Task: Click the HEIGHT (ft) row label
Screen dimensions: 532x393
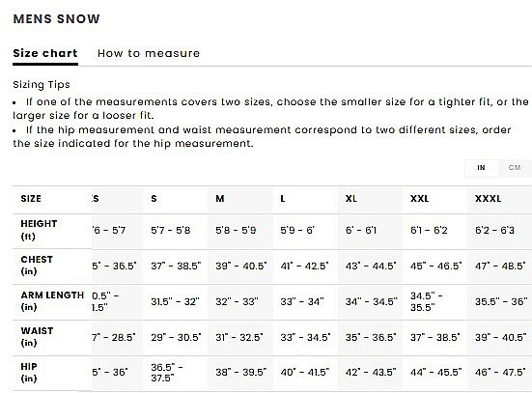Action: (x=39, y=230)
